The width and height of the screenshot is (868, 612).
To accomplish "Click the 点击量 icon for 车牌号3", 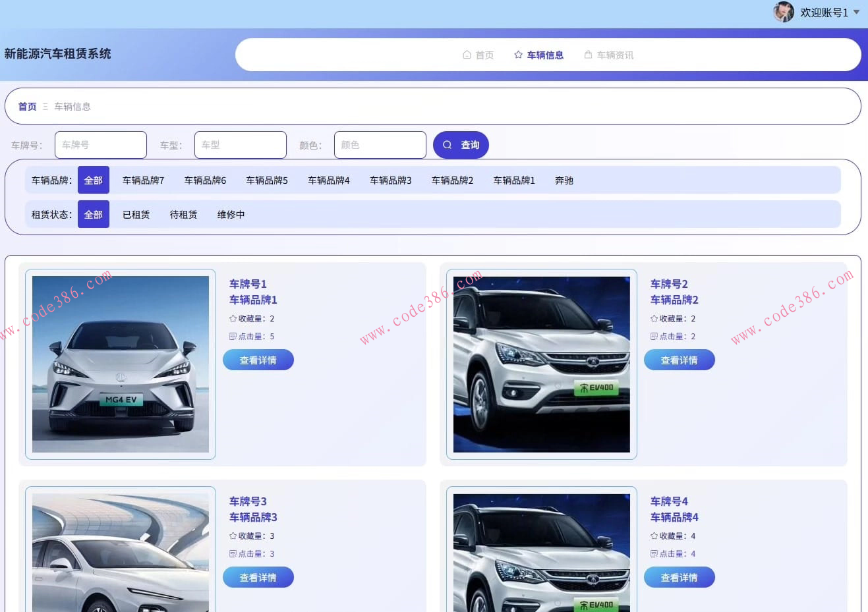I will (x=233, y=553).
